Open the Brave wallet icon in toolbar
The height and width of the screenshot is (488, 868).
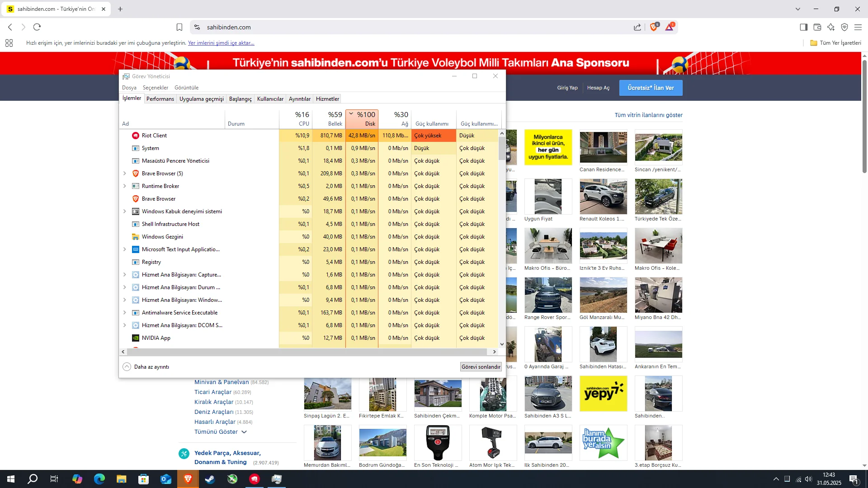pos(817,27)
